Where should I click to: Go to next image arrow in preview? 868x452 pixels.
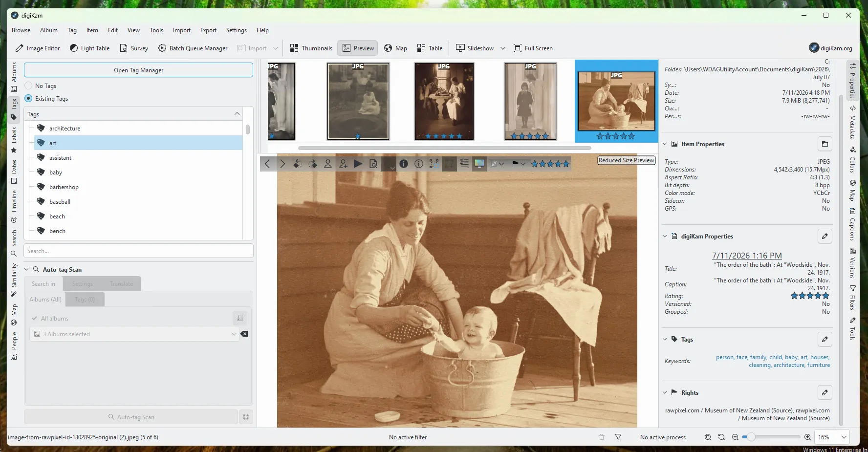(282, 164)
